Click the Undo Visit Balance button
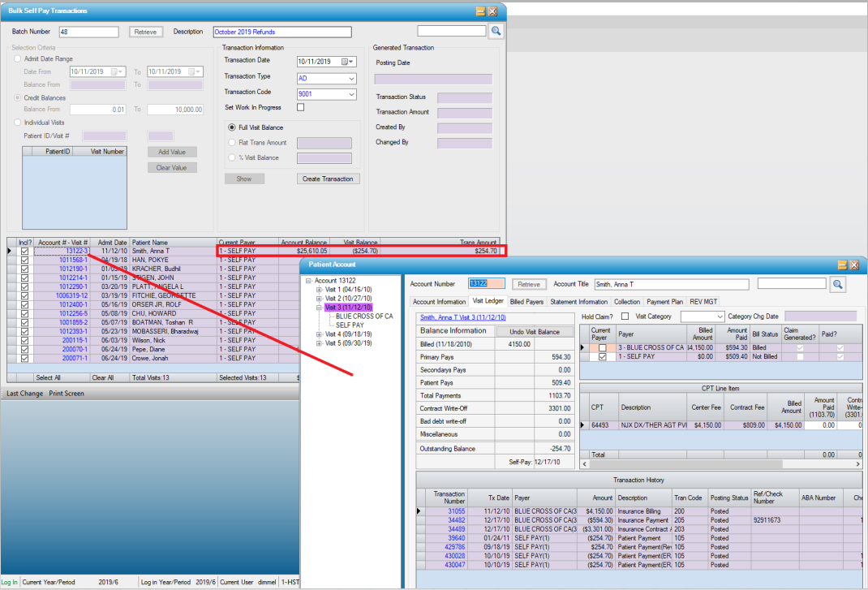This screenshot has width=868, height=590. click(x=533, y=332)
